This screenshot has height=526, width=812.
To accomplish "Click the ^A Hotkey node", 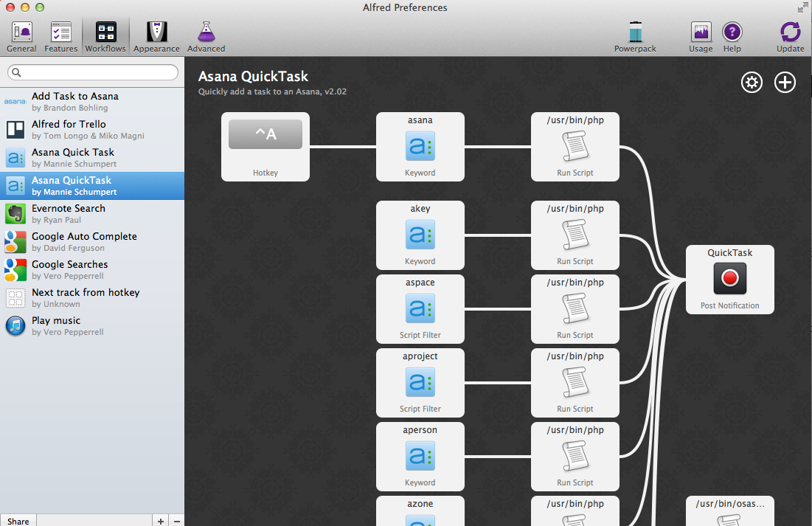I will point(266,147).
